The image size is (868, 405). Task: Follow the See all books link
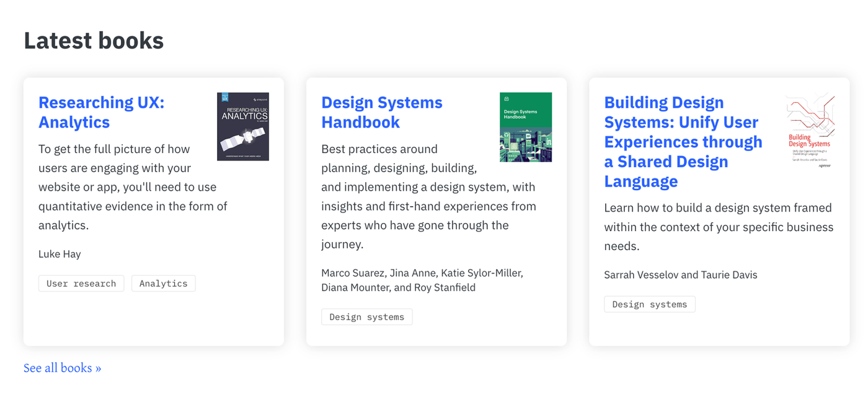pyautogui.click(x=62, y=368)
